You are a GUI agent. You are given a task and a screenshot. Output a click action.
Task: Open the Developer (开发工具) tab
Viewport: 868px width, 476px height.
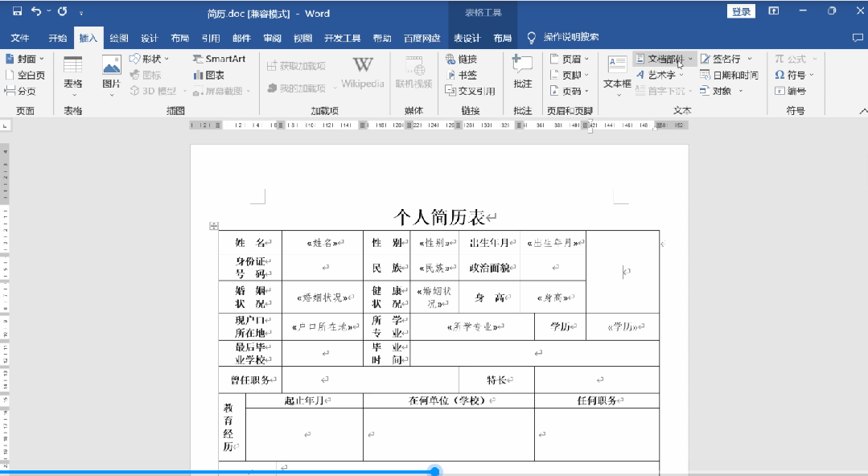click(342, 38)
